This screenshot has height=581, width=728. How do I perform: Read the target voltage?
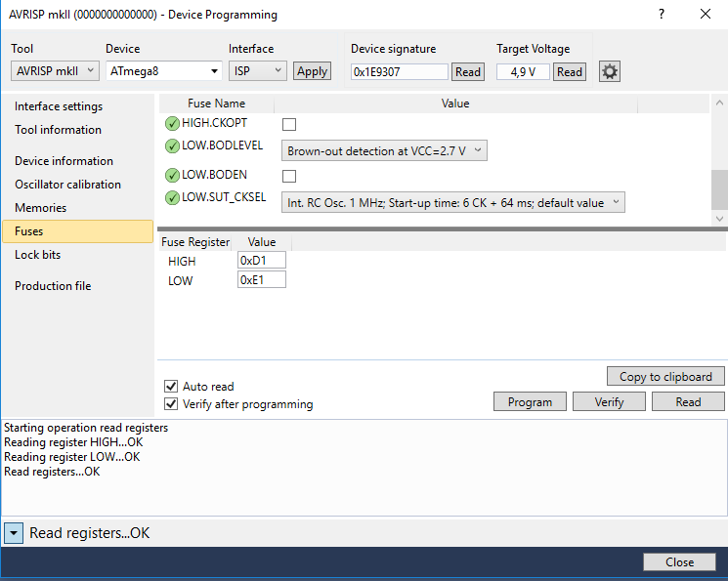point(570,72)
